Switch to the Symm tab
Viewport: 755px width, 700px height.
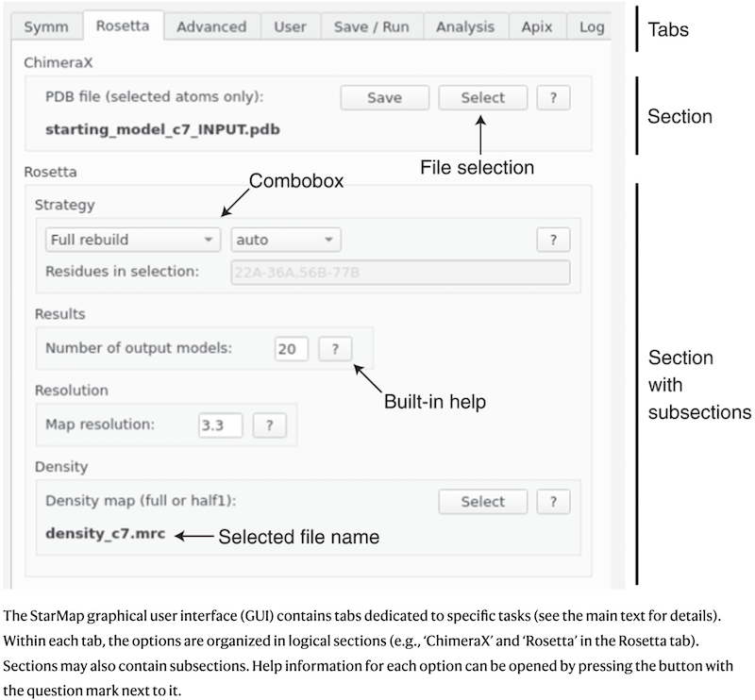coord(45,26)
